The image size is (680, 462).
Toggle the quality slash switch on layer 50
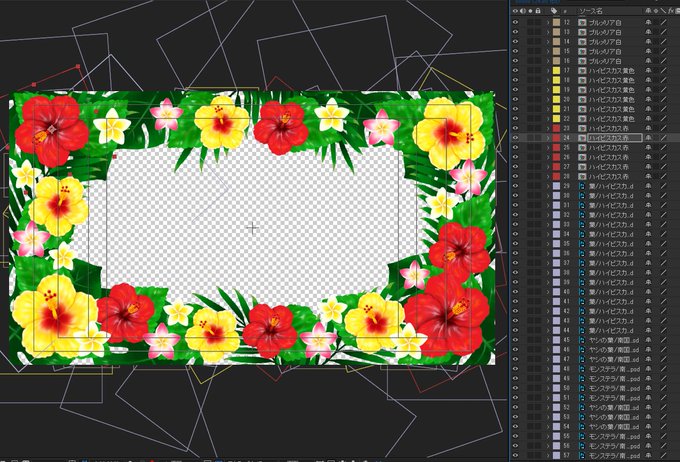[x=664, y=388]
